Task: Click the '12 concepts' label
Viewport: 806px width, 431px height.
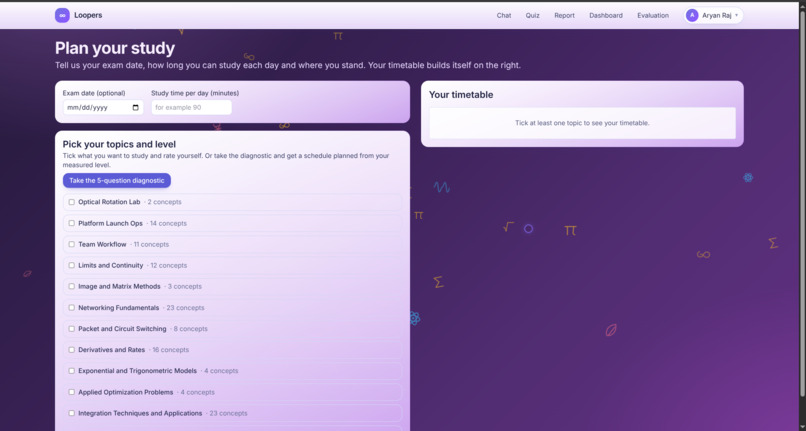Action: pyautogui.click(x=169, y=265)
